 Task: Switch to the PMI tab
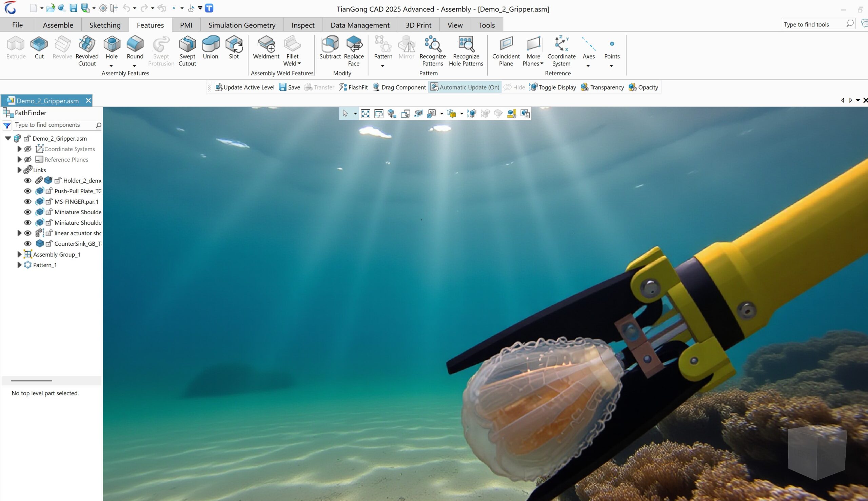click(186, 25)
